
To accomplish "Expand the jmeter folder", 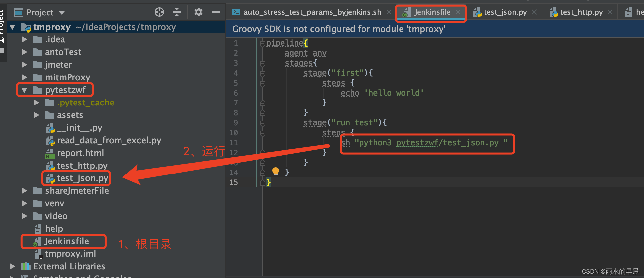I will (24, 65).
